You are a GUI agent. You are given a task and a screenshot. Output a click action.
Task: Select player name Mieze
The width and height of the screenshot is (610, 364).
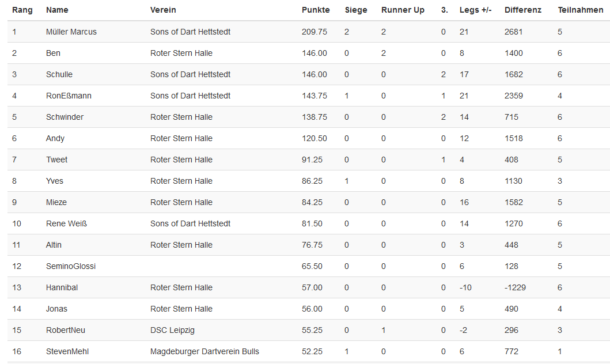(x=56, y=203)
